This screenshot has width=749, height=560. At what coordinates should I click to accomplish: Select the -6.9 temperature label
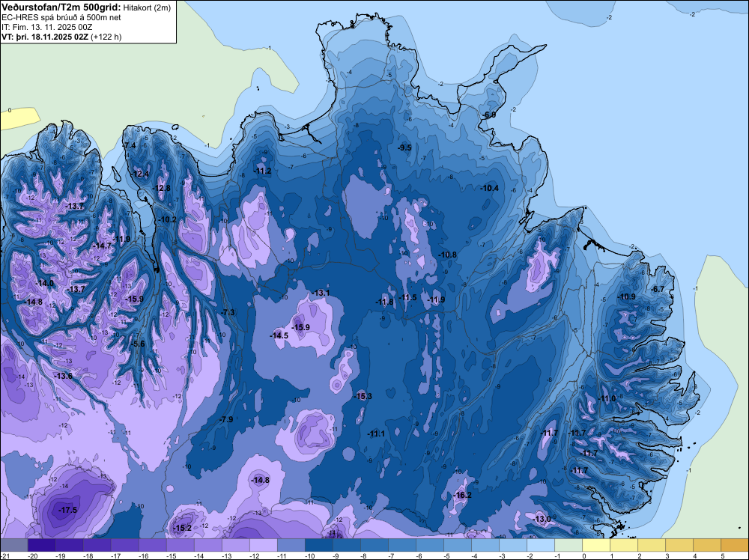(x=488, y=115)
